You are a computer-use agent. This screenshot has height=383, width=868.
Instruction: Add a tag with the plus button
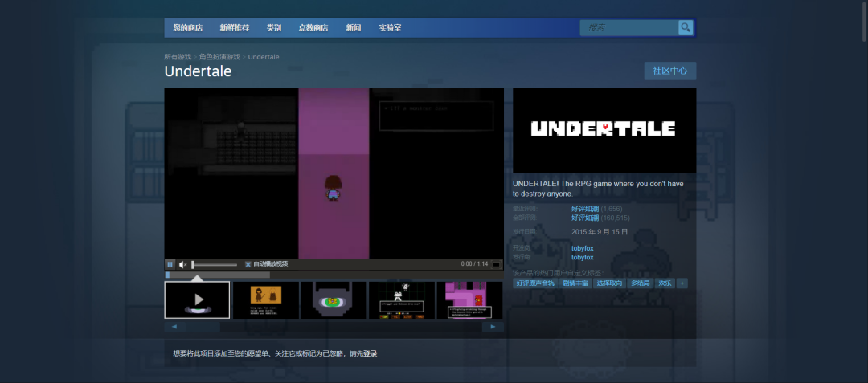click(x=682, y=283)
